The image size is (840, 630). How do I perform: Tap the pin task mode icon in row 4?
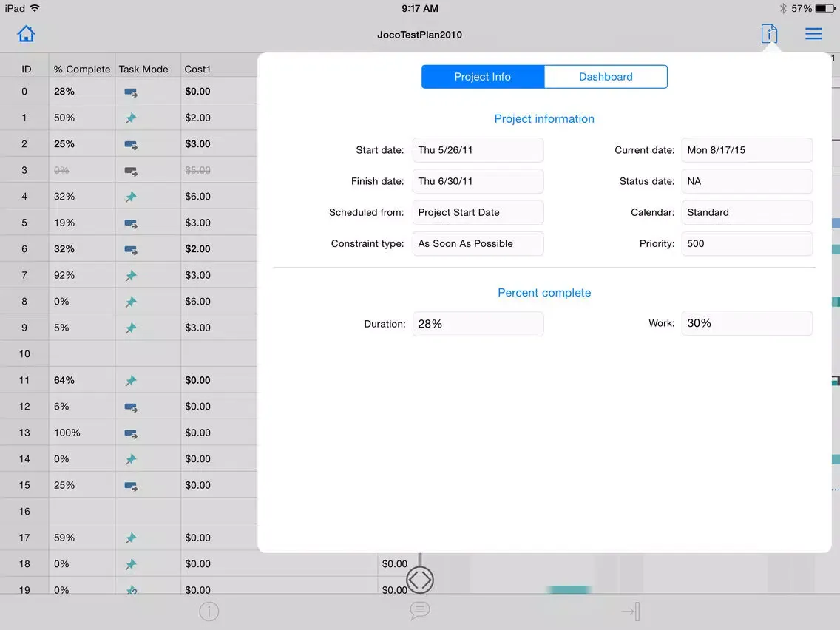[x=131, y=197]
